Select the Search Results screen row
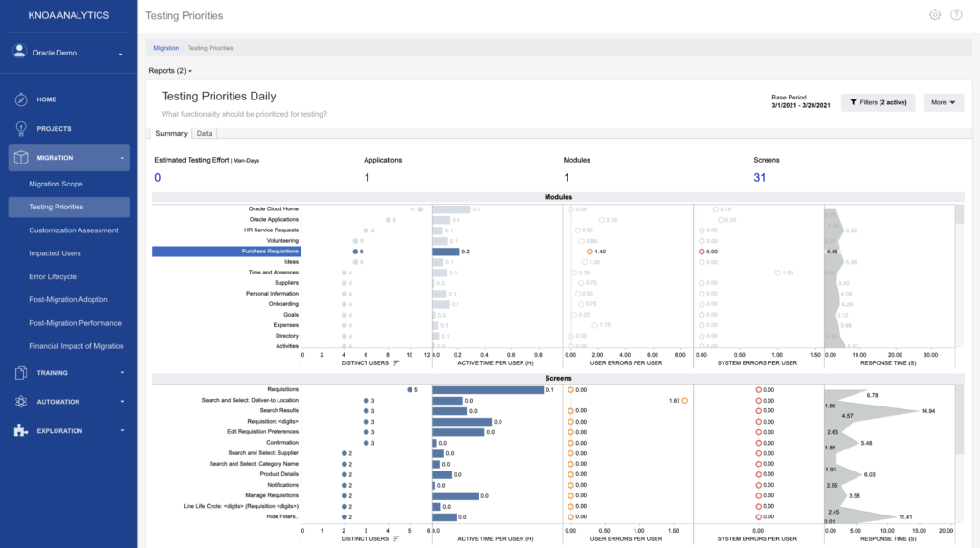Viewport: 980px width, 548px height. point(278,410)
